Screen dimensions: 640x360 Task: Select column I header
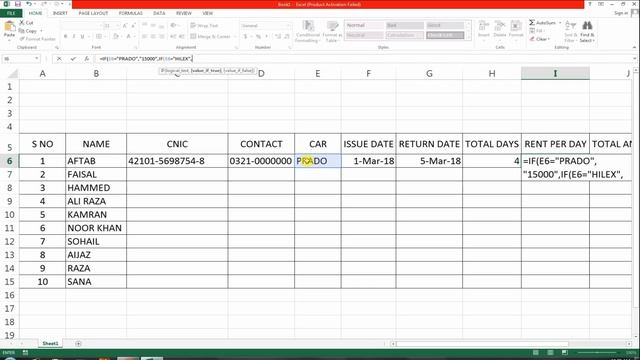[555, 73]
